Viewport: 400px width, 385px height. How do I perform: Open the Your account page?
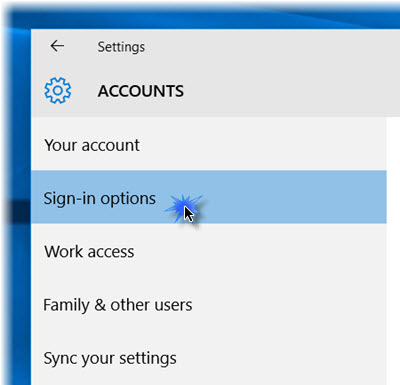click(x=209, y=144)
